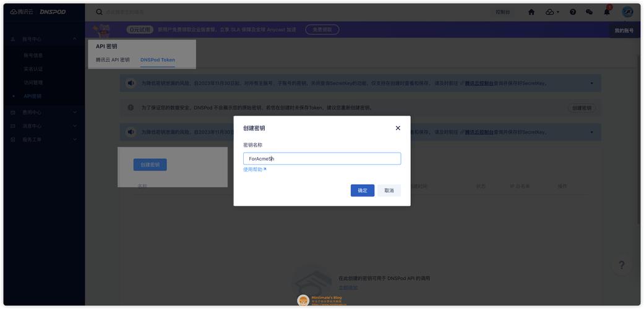
Task: Click the 免费领取 banner button
Action: tap(322, 30)
